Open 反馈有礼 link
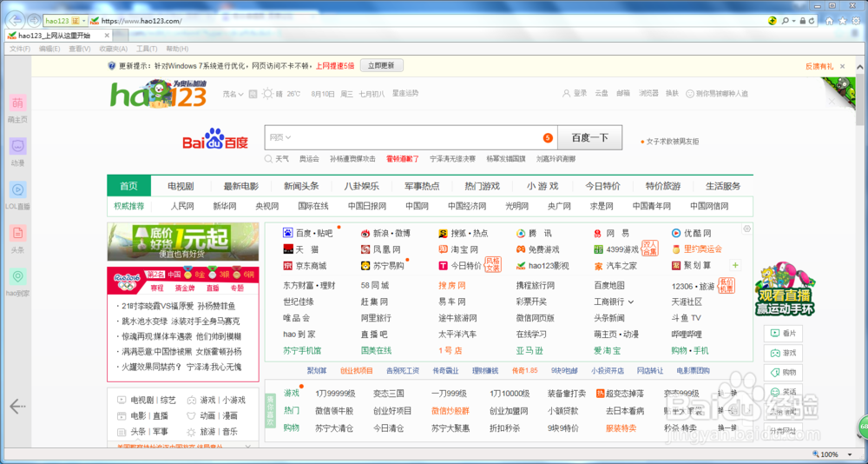The height and width of the screenshot is (464, 868). pos(819,66)
